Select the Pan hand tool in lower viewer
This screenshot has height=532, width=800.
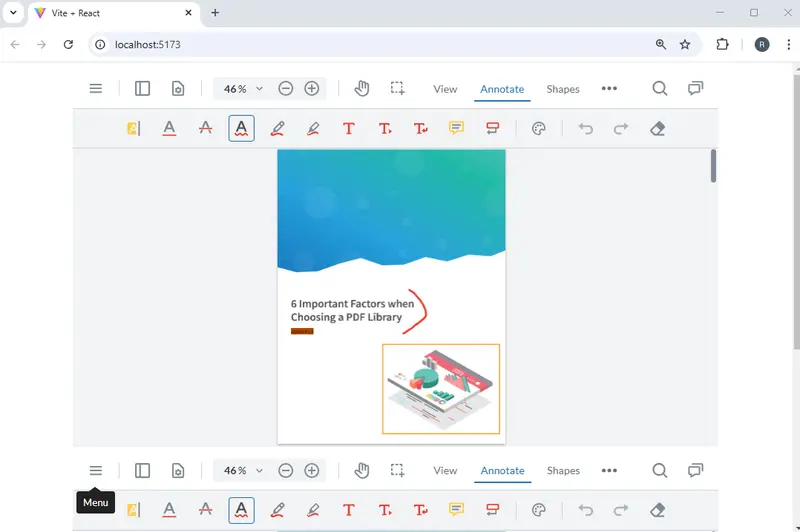tap(362, 470)
